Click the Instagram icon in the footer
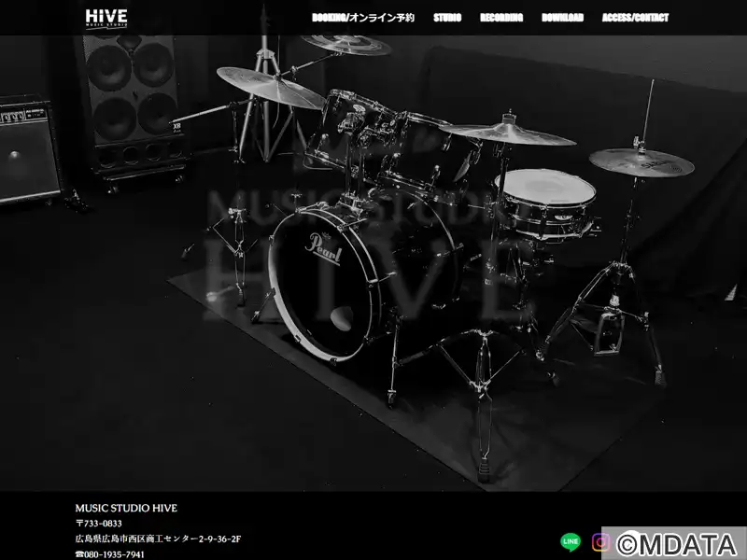The height and width of the screenshot is (560, 747). point(602,541)
